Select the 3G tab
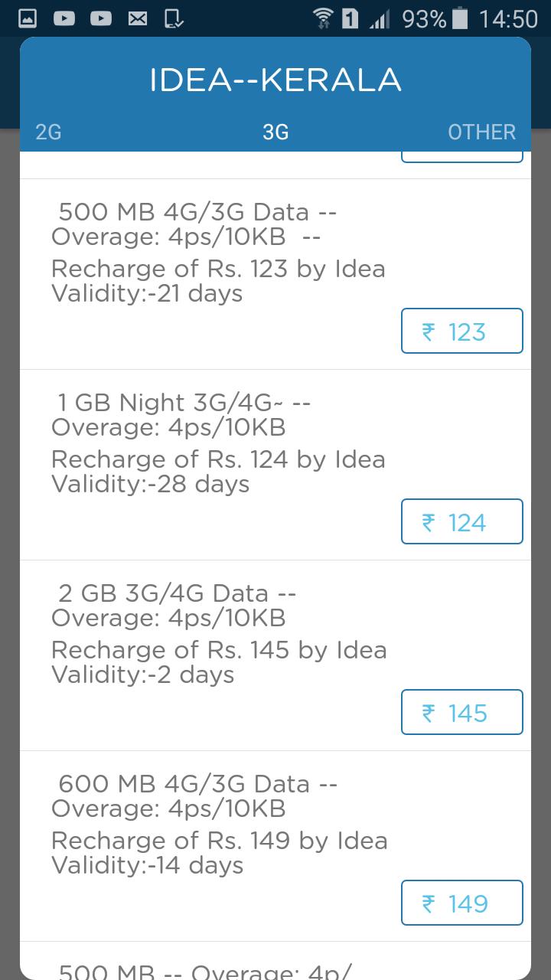This screenshot has width=551, height=980. point(275,132)
